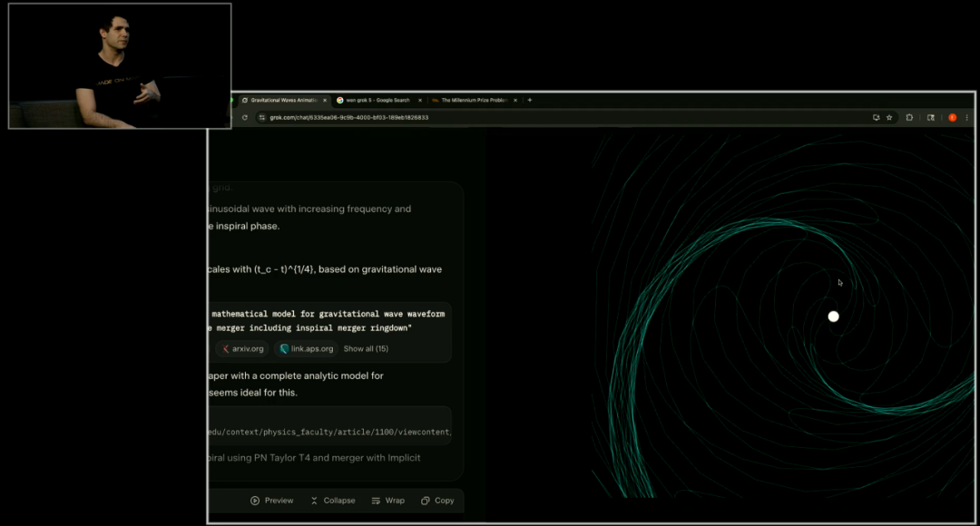This screenshot has height=526, width=980.
Task: Close the Gravitational Waves Animation tab
Action: point(325,100)
